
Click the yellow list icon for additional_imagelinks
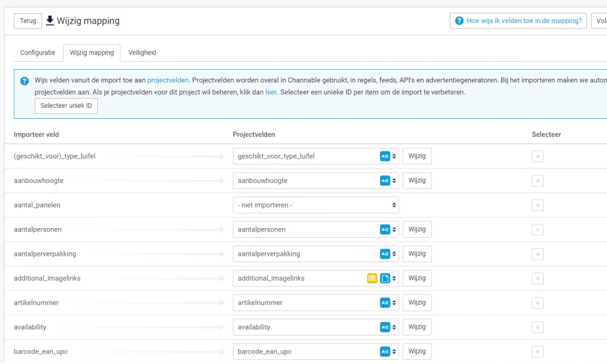point(372,278)
